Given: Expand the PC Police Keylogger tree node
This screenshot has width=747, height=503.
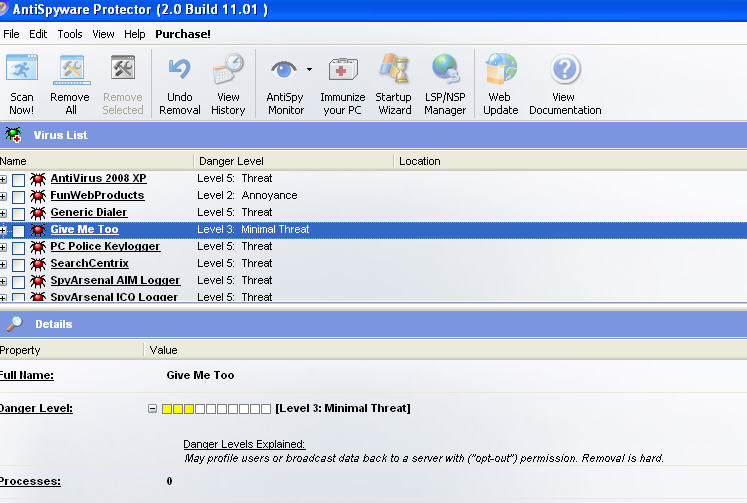Looking at the screenshot, I should tap(3, 248).
